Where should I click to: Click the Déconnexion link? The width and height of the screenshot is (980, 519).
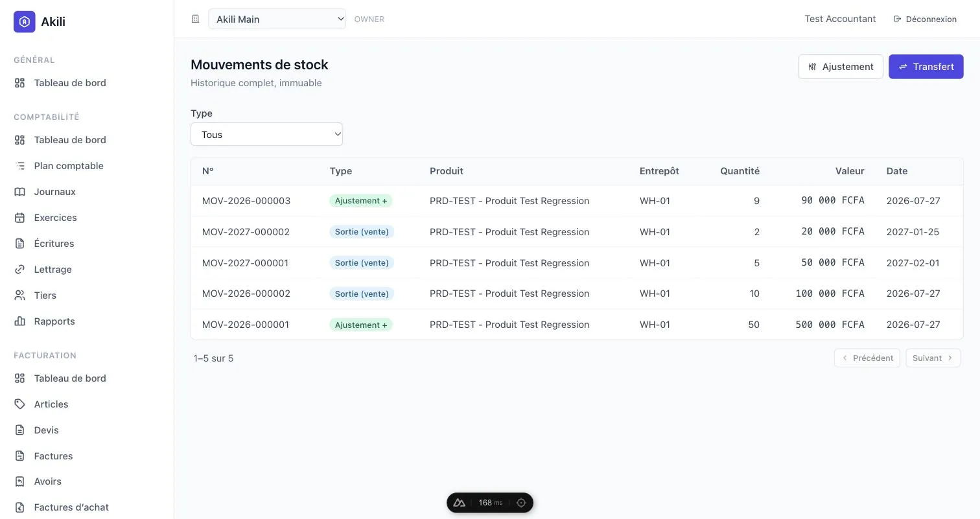[925, 19]
